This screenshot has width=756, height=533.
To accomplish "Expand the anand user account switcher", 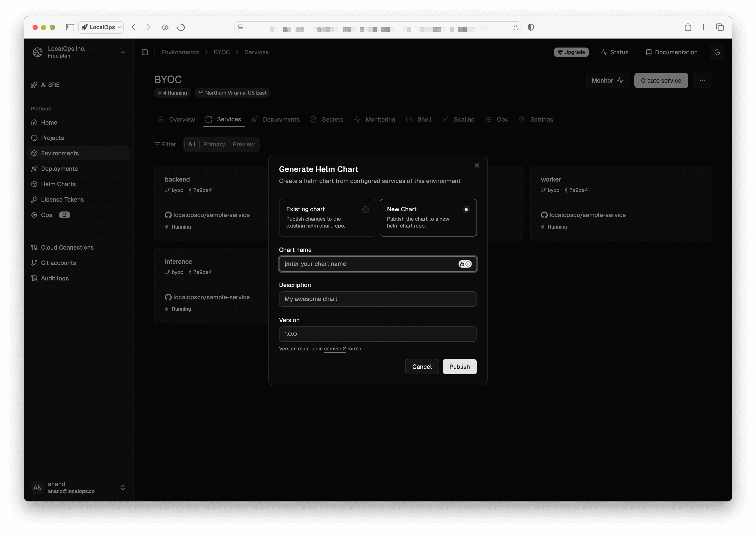I will (123, 488).
